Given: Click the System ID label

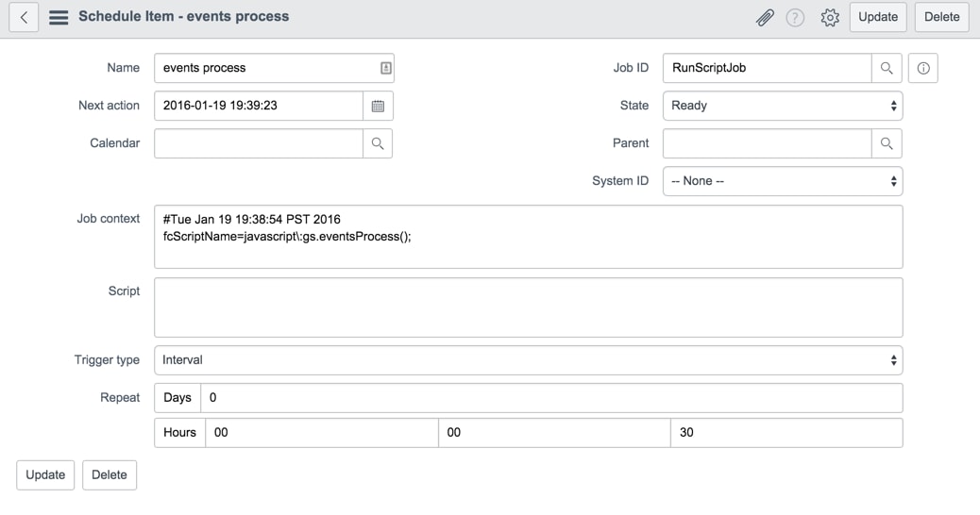Looking at the screenshot, I should tap(620, 181).
